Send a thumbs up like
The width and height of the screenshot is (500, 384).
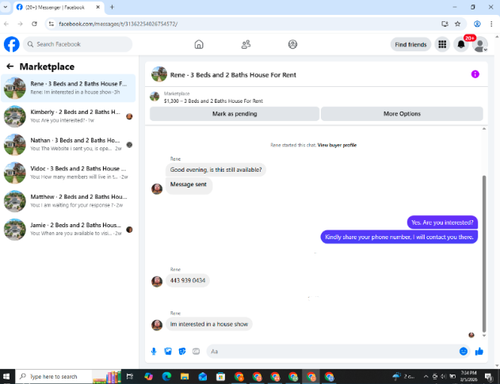coord(479,351)
